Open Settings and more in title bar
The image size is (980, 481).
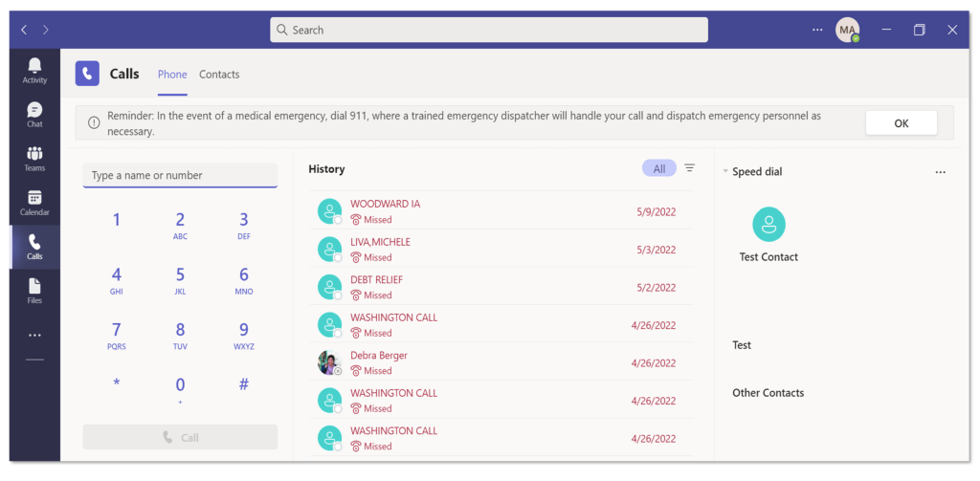click(816, 30)
